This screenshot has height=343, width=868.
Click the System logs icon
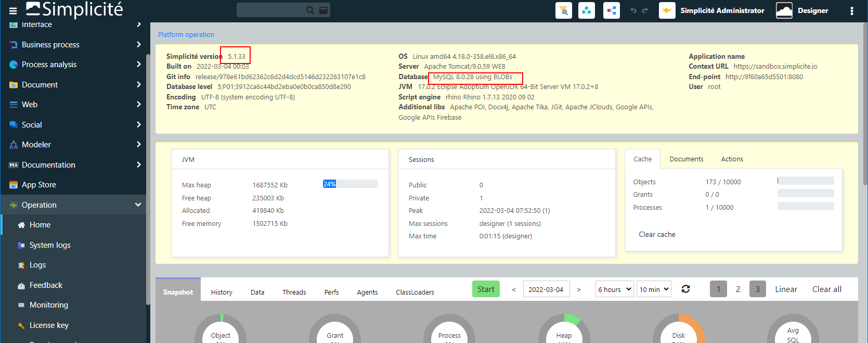21,245
